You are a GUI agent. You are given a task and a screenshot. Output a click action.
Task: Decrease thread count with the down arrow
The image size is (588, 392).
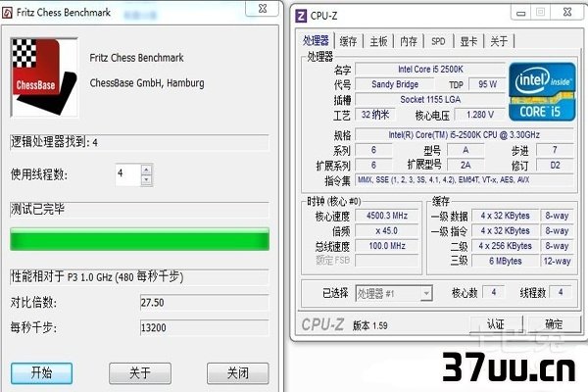coord(146,180)
